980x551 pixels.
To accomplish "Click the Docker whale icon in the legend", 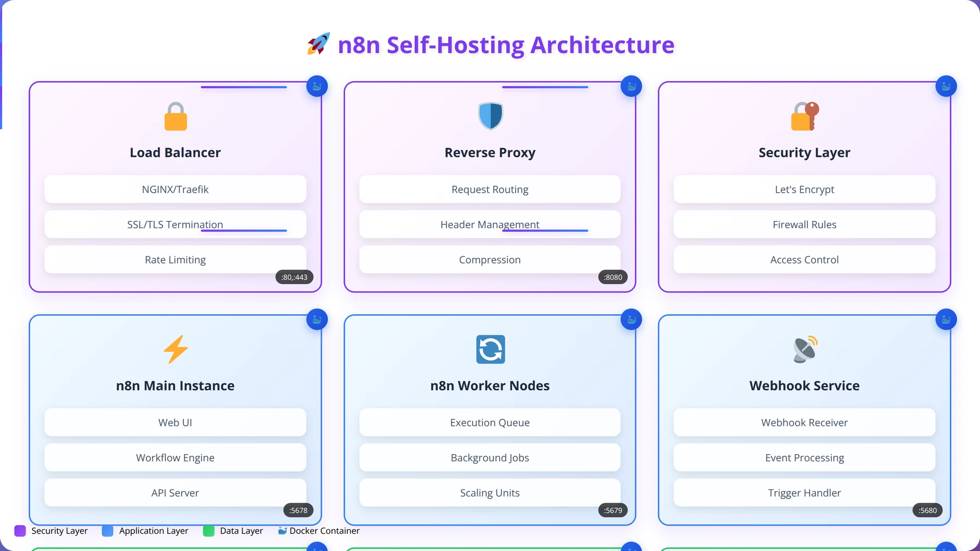I will pyautogui.click(x=282, y=531).
